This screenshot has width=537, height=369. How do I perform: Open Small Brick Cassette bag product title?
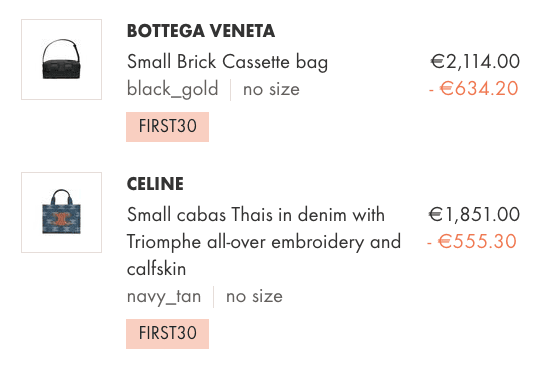pyautogui.click(x=227, y=62)
